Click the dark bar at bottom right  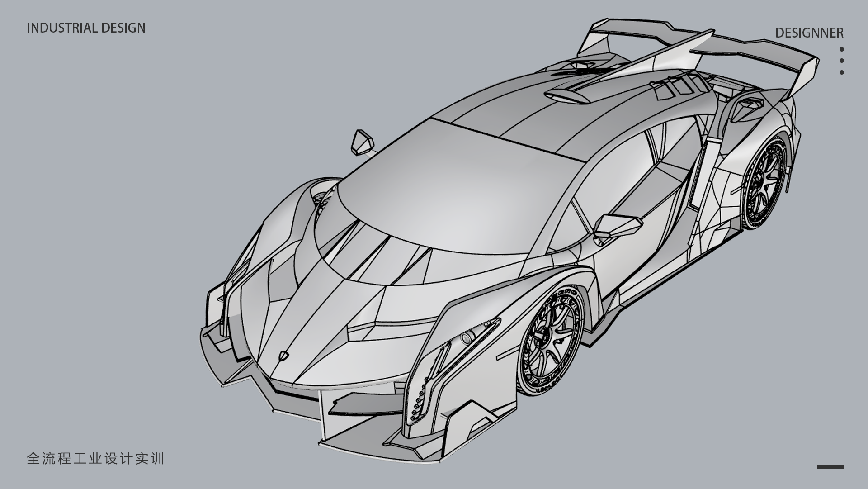[830, 467]
